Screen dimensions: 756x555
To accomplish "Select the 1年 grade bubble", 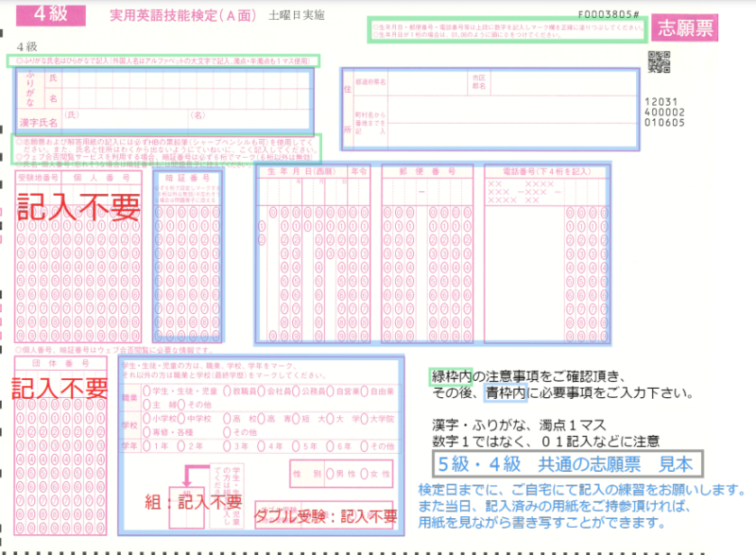I will pyautogui.click(x=146, y=445).
